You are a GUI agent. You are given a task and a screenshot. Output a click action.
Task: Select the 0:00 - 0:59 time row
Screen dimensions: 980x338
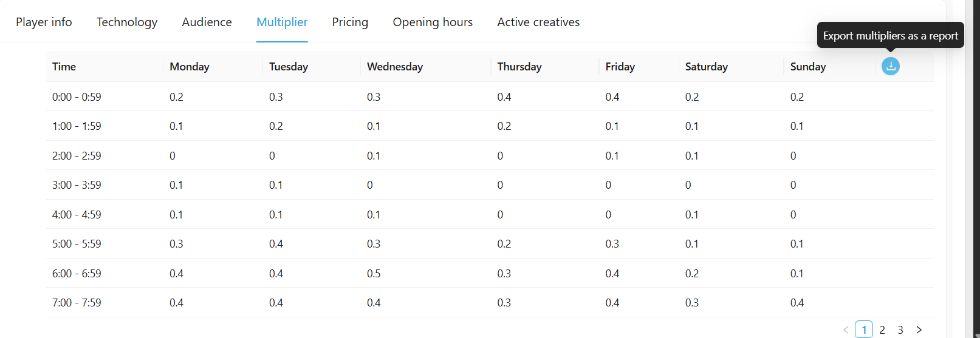pos(77,97)
